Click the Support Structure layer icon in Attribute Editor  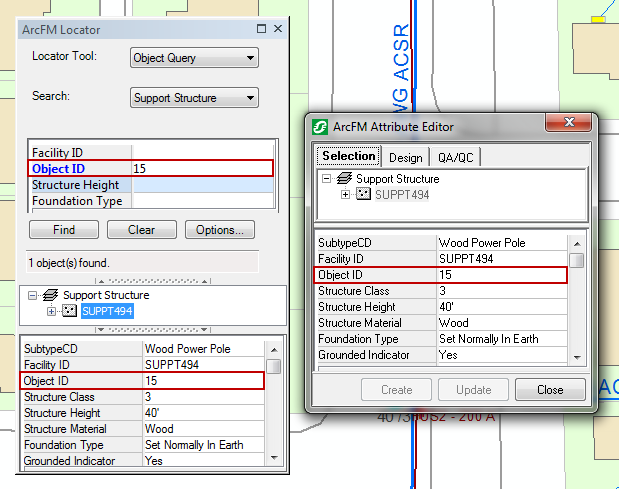[x=343, y=179]
